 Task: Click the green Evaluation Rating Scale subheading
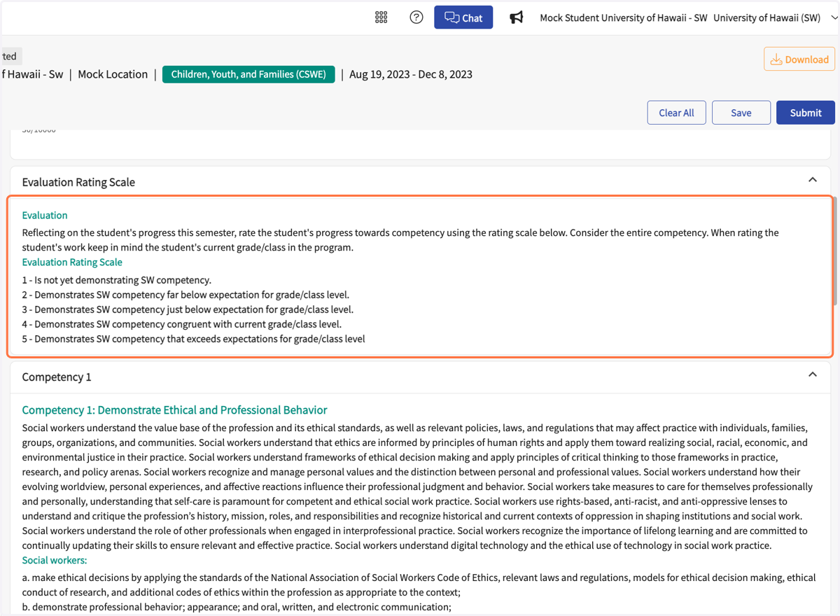pyautogui.click(x=72, y=262)
